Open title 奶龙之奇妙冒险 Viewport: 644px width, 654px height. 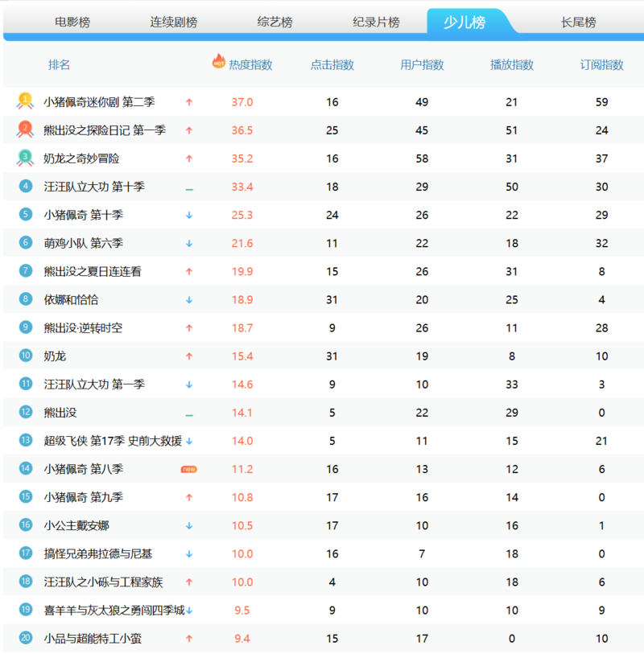point(81,158)
